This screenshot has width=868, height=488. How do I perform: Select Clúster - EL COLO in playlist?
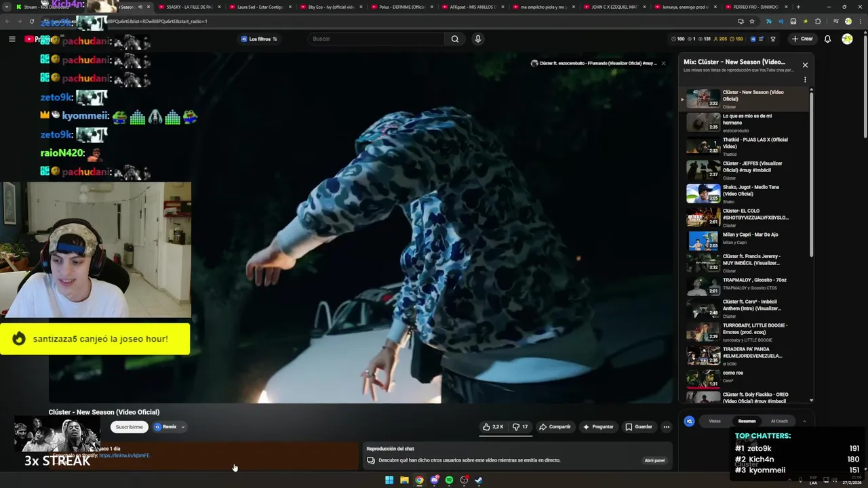pyautogui.click(x=746, y=218)
